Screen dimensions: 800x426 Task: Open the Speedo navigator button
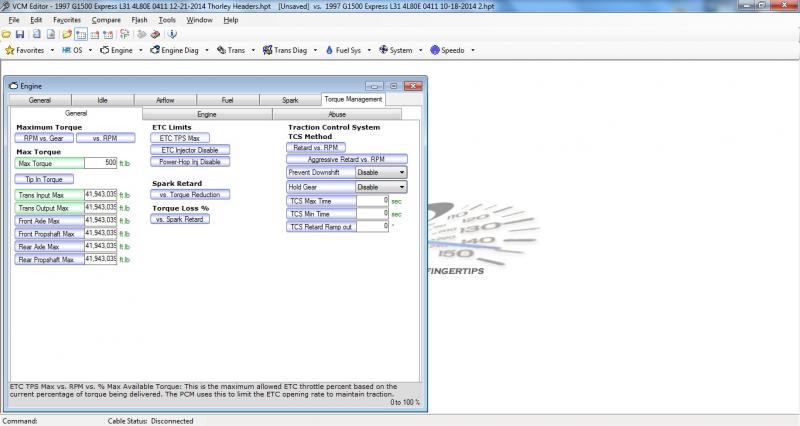point(447,50)
